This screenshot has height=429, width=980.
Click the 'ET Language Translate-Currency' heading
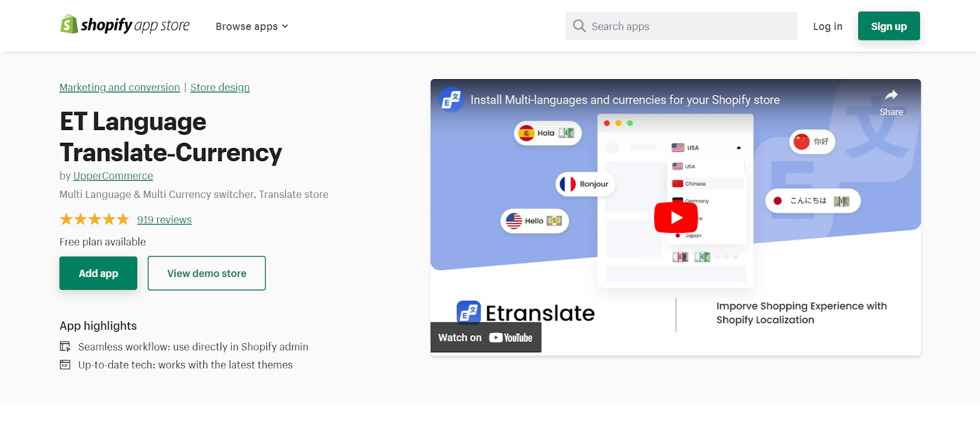click(x=171, y=137)
